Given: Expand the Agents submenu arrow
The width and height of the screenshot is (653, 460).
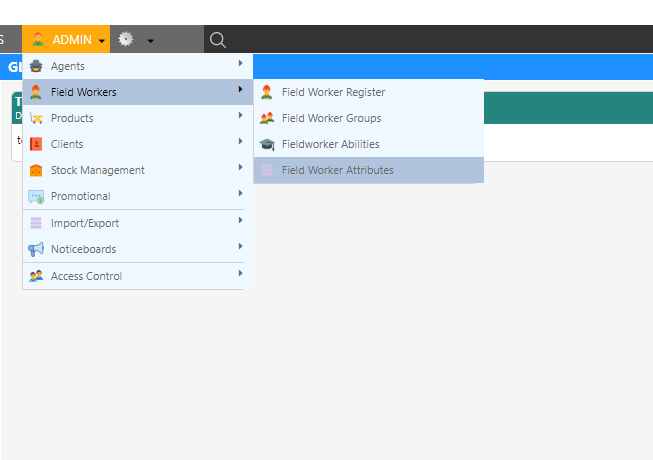Looking at the screenshot, I should tap(240, 65).
